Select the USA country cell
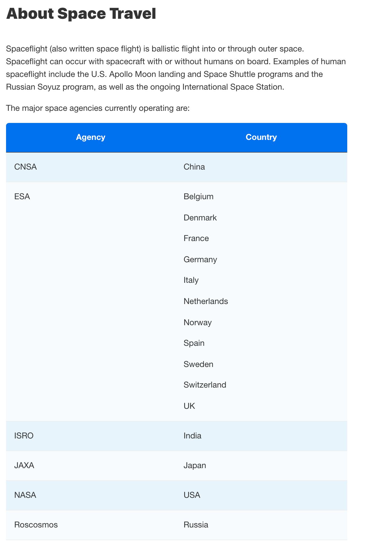392x542 pixels. pos(192,495)
